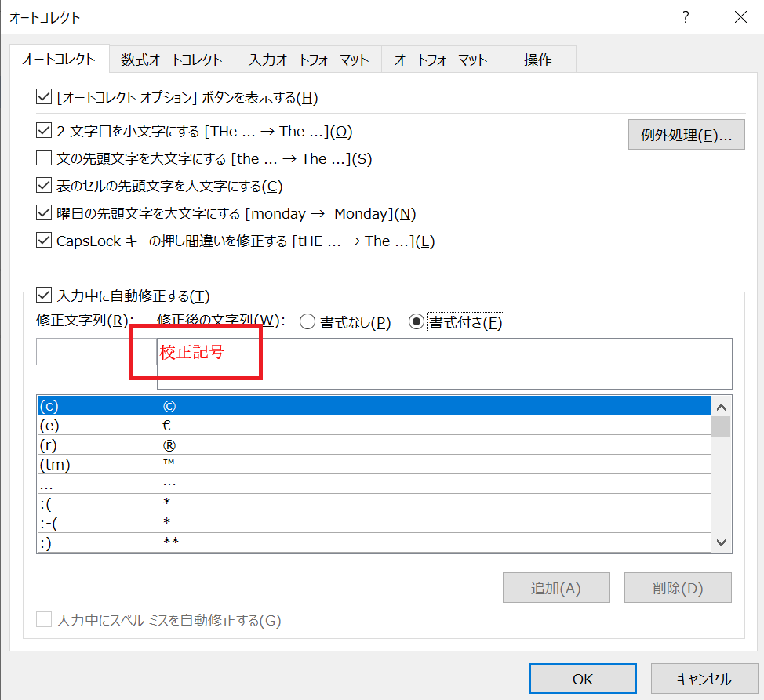Viewport: 764px width, 700px height.
Task: Click the 修正後の文字列 text box
Action: click(445, 364)
